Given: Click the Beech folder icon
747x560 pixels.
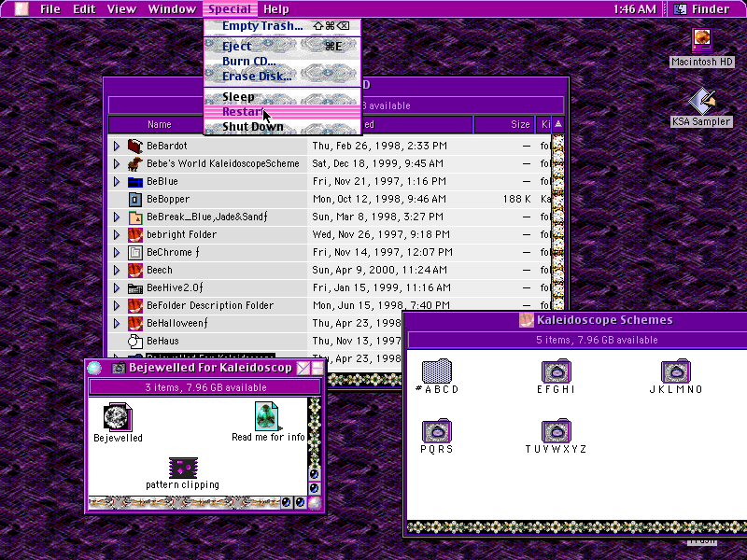Looking at the screenshot, I should [135, 270].
